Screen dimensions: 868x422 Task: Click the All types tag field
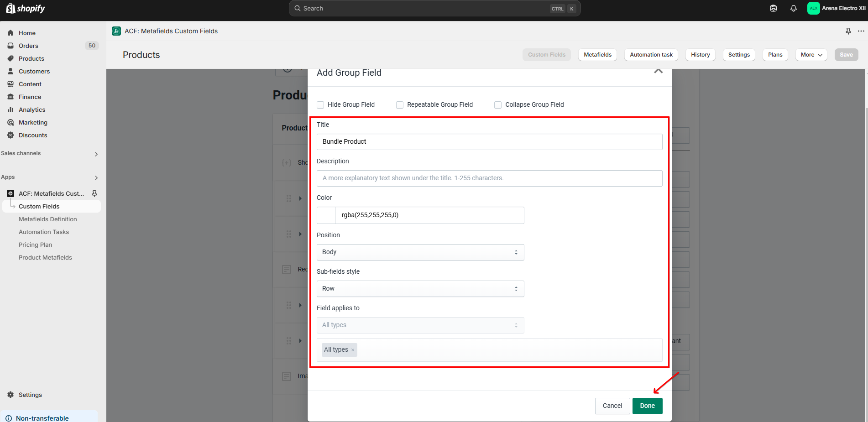point(489,350)
